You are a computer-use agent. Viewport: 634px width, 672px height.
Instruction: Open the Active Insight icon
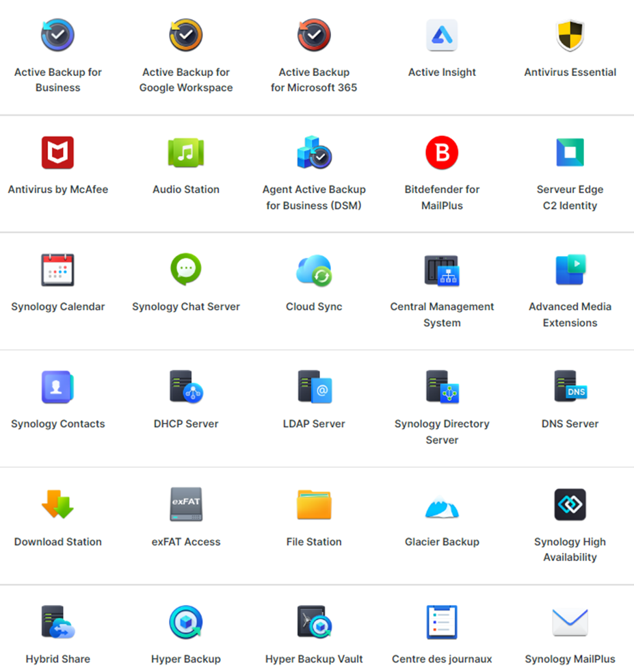coord(442,35)
